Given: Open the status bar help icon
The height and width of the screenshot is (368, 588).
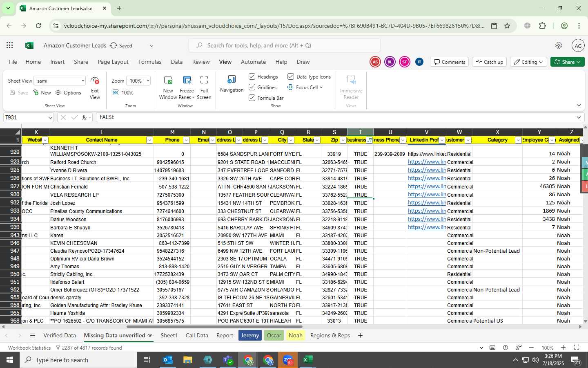Looking at the screenshot, I should point(506,348).
